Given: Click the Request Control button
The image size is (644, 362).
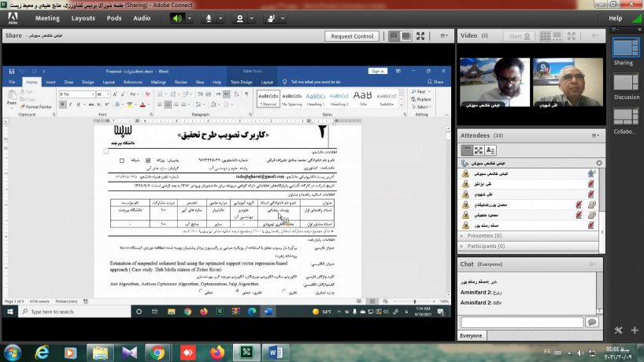Looking at the screenshot, I should [353, 36].
